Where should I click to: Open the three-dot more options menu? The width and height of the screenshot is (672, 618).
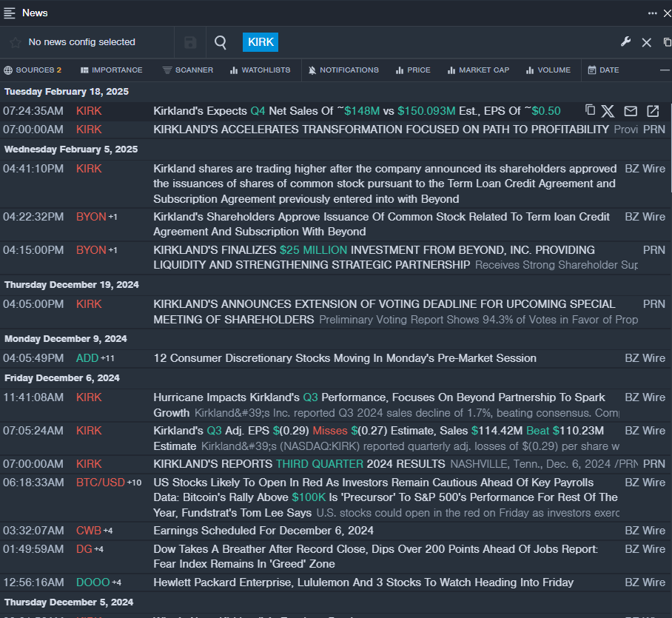pos(652,13)
